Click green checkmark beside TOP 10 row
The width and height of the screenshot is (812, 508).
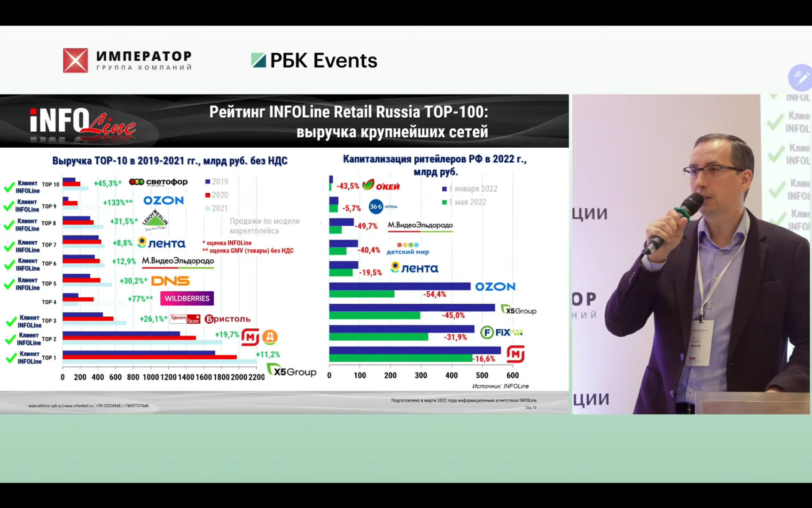(x=9, y=187)
